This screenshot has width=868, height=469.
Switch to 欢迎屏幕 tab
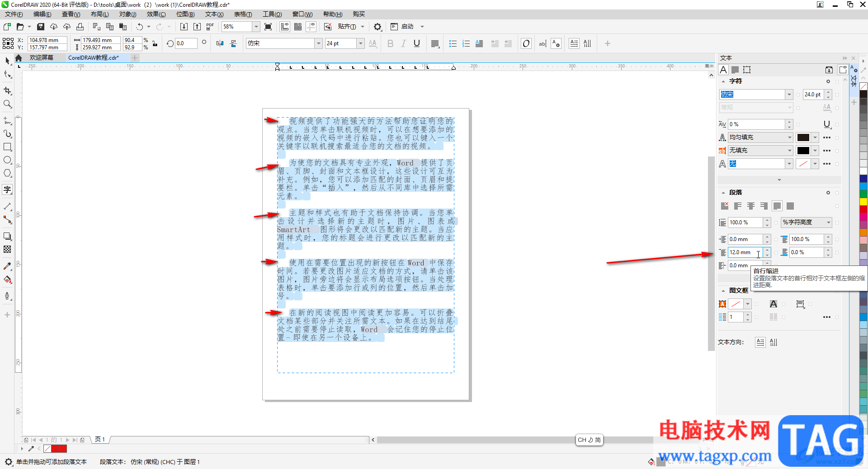(42, 58)
